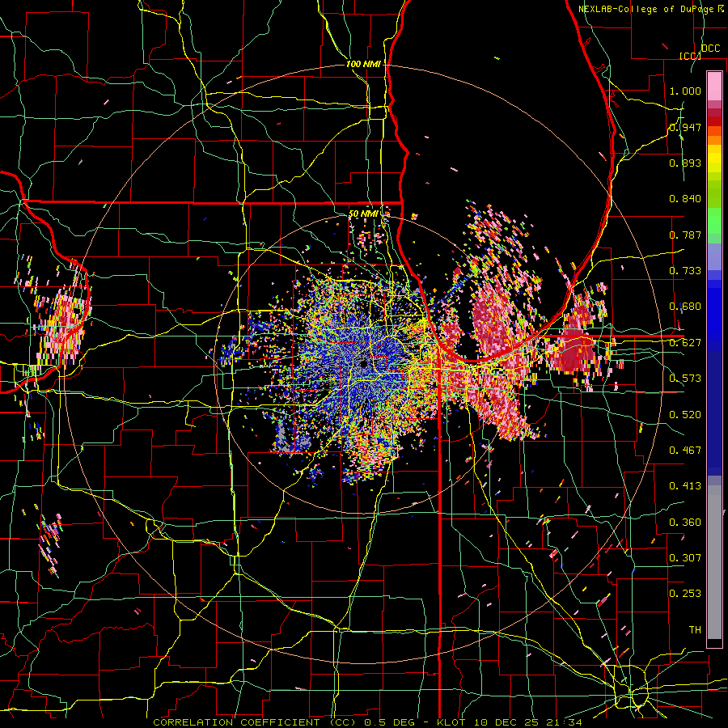Click the black radar site dot at center
This screenshot has height=728, width=728.
click(363, 365)
